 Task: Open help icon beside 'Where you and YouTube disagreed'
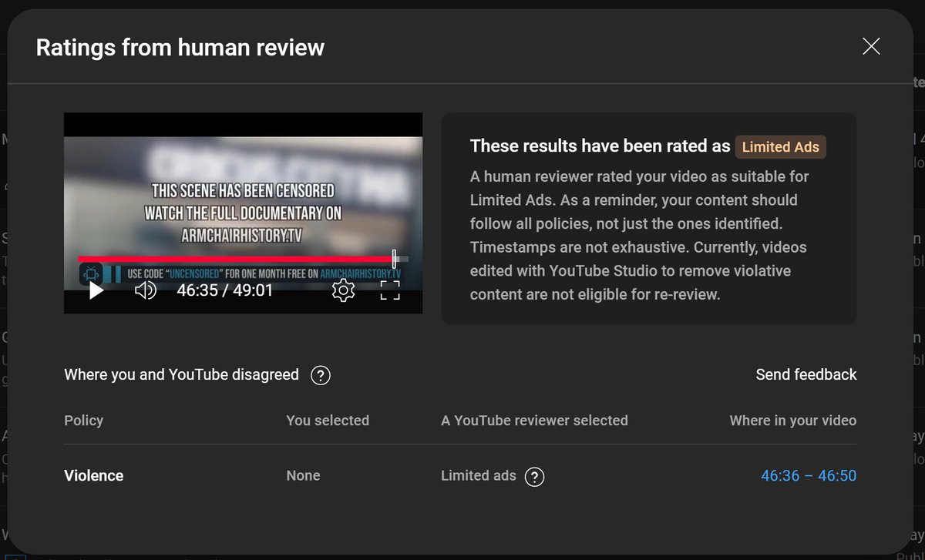click(x=321, y=375)
